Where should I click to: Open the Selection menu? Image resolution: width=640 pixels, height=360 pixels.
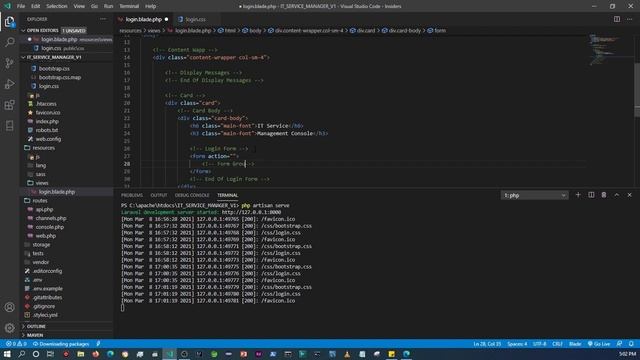(x=57, y=6)
